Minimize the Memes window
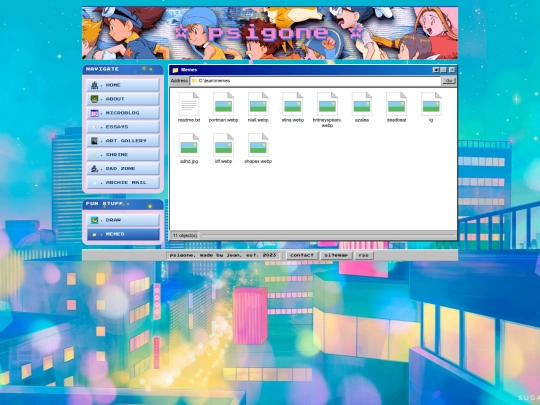The width and height of the screenshot is (540, 405). coord(436,70)
